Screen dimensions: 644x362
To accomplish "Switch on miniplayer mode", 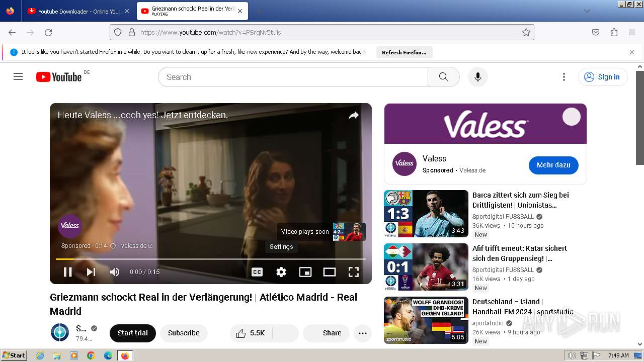I will [x=305, y=272].
